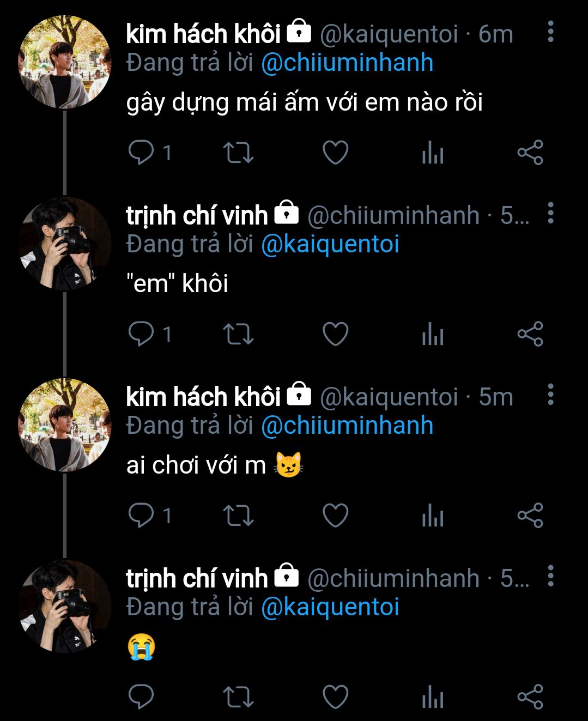This screenshot has height=721, width=588.
Task: Reply to the '"em" khôi' tweet
Action: coord(141,334)
